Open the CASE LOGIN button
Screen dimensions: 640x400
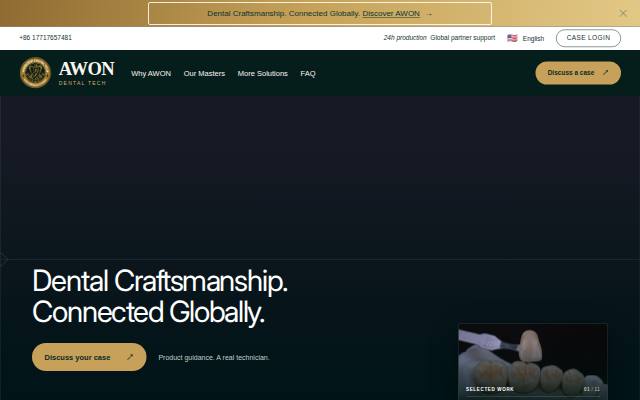click(x=588, y=38)
